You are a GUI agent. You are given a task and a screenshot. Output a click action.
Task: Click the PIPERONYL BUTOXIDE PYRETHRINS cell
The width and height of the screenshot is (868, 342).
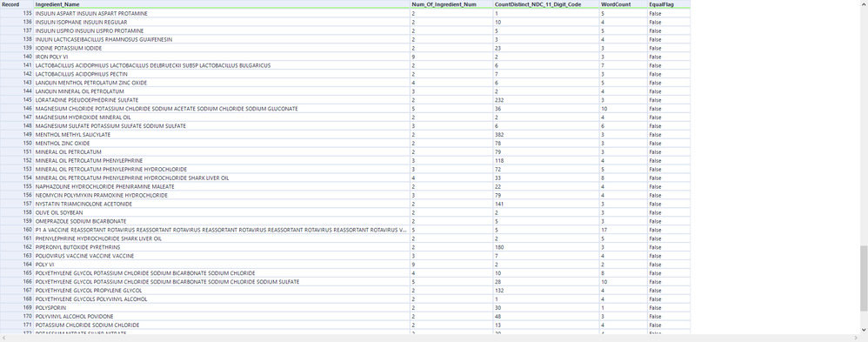(222, 247)
